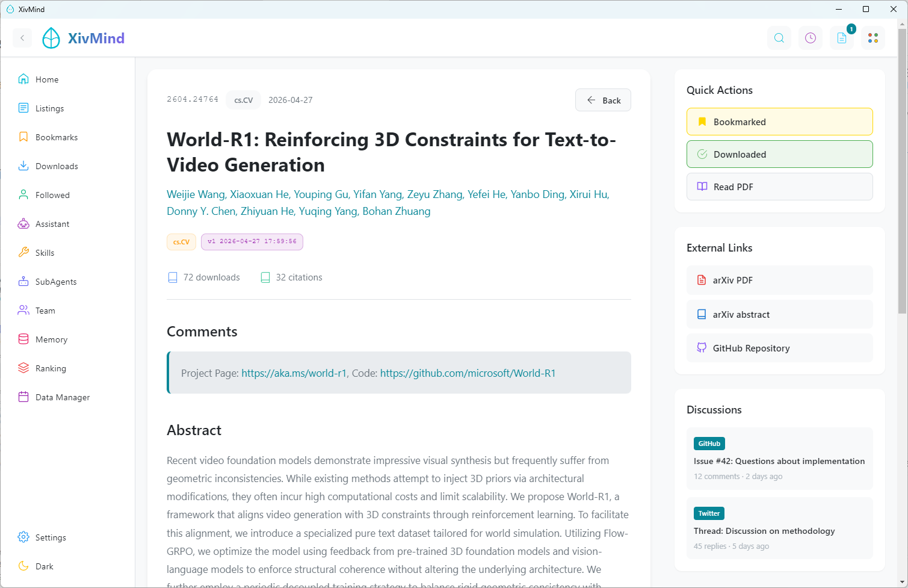908x588 pixels.
Task: Click the Skills wrench icon
Action: click(x=23, y=253)
